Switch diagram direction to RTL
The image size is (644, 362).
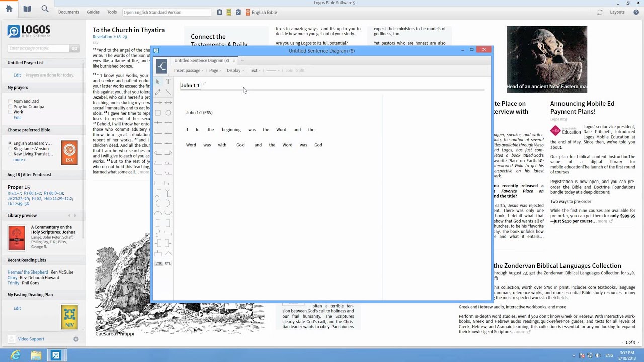coord(168,263)
